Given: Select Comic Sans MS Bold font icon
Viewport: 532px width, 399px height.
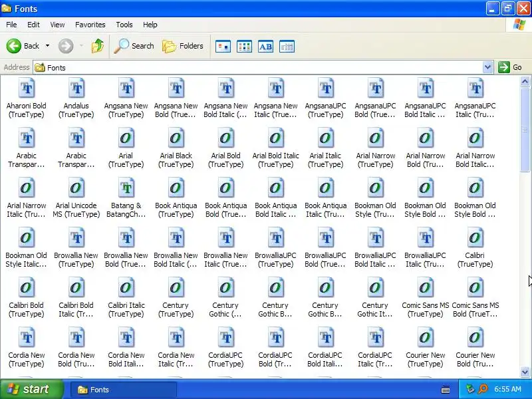Looking at the screenshot, I should pos(475,288).
